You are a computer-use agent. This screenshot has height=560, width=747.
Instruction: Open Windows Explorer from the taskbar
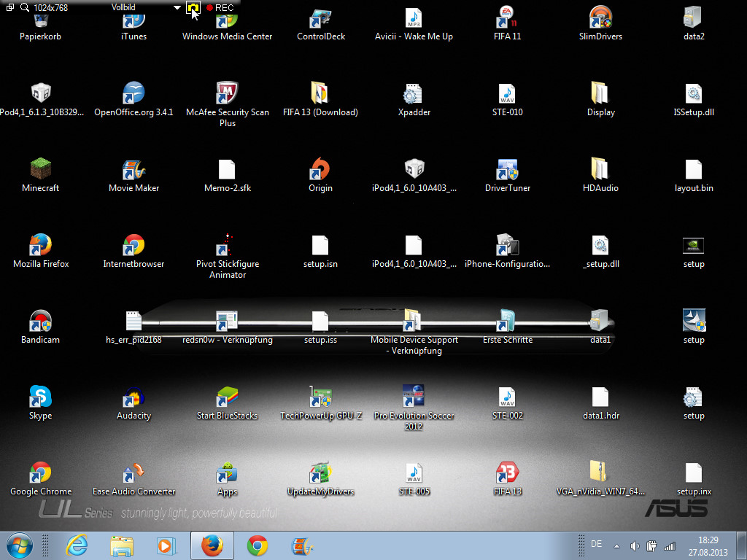[122, 545]
